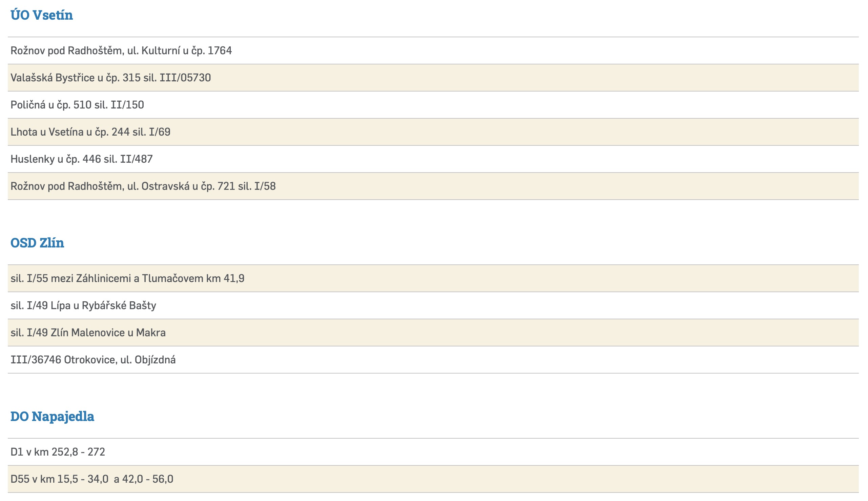Click the DO Napajedla section heading
The image size is (868, 501).
(52, 416)
